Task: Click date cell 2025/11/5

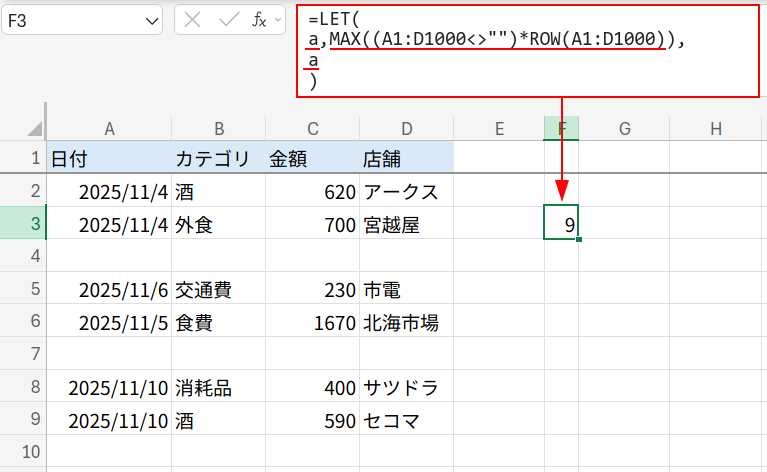Action: (x=109, y=321)
